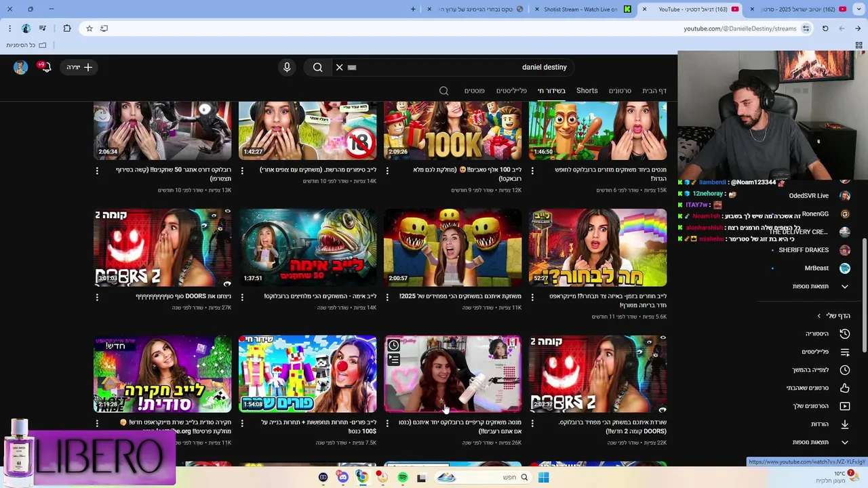Open site information icon in address bar
Screen dimensions: 868x488
click(806, 28)
